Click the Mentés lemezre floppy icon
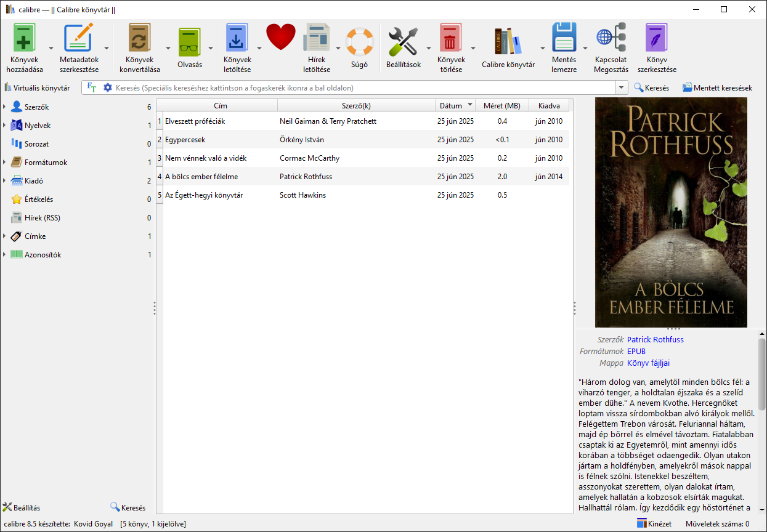The height and width of the screenshot is (532, 767). (x=564, y=38)
